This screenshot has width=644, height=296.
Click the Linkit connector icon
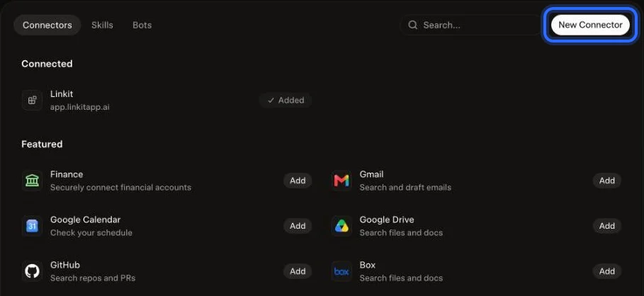[x=32, y=100]
